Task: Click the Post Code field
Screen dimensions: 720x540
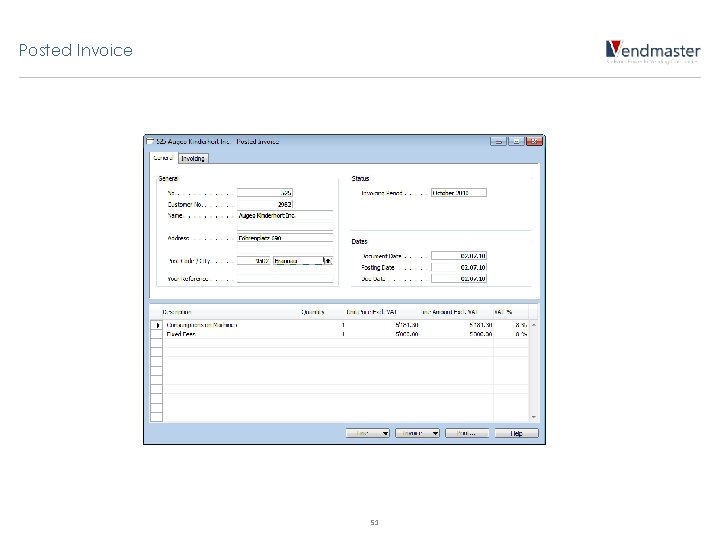Action: click(253, 261)
